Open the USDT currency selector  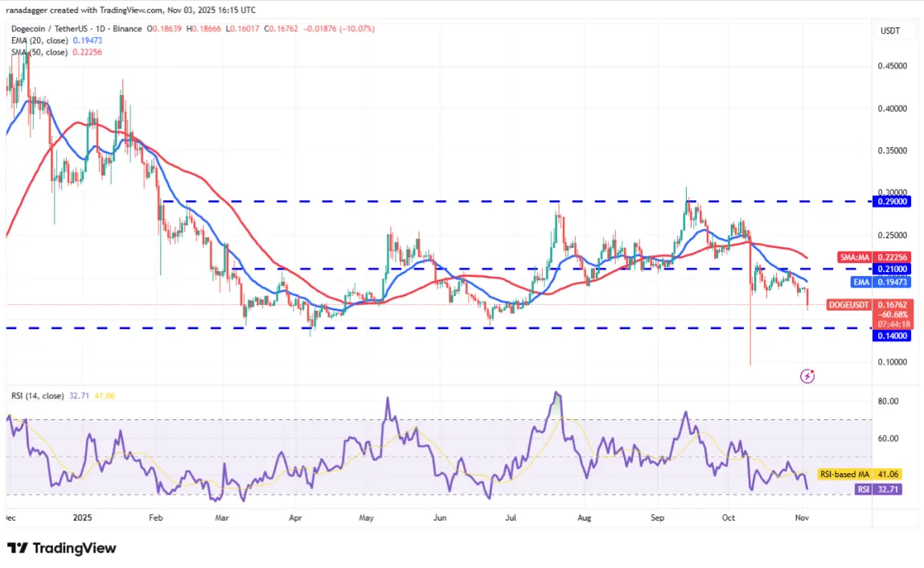click(x=889, y=31)
